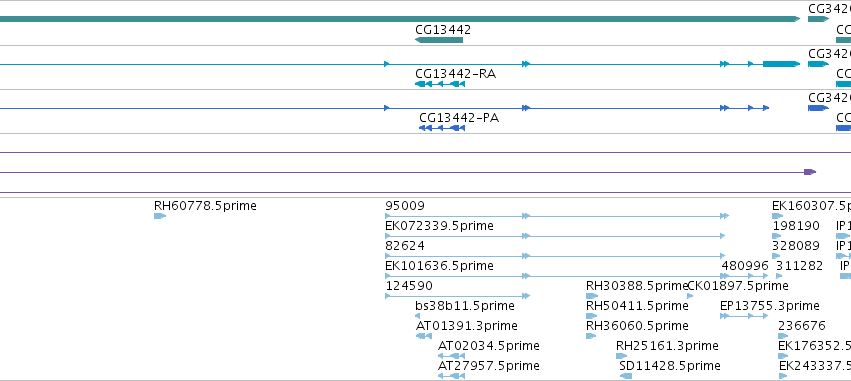Select the purple arrow-ended track feature
This screenshot has height=381, width=851.
point(408,172)
